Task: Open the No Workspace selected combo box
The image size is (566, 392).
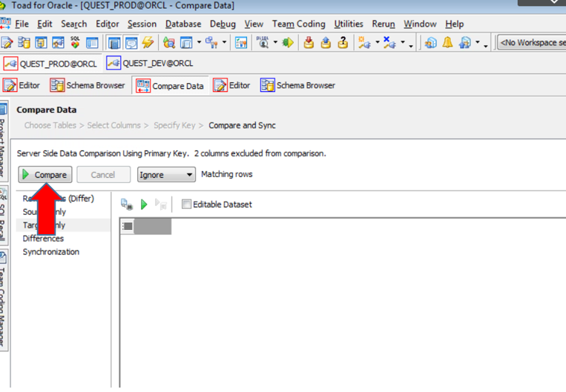Action: click(532, 42)
